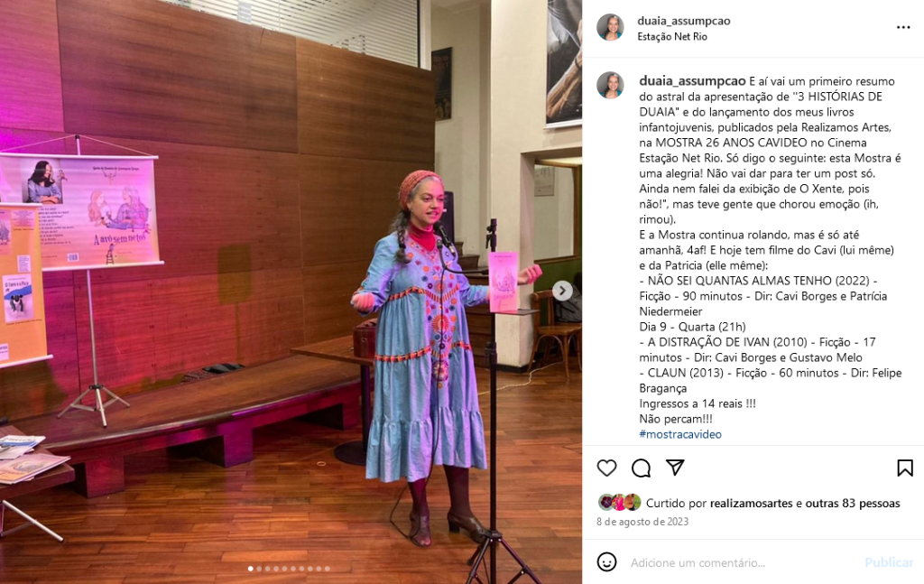Select second carousel indicator dot
924x584 pixels.
[259, 569]
